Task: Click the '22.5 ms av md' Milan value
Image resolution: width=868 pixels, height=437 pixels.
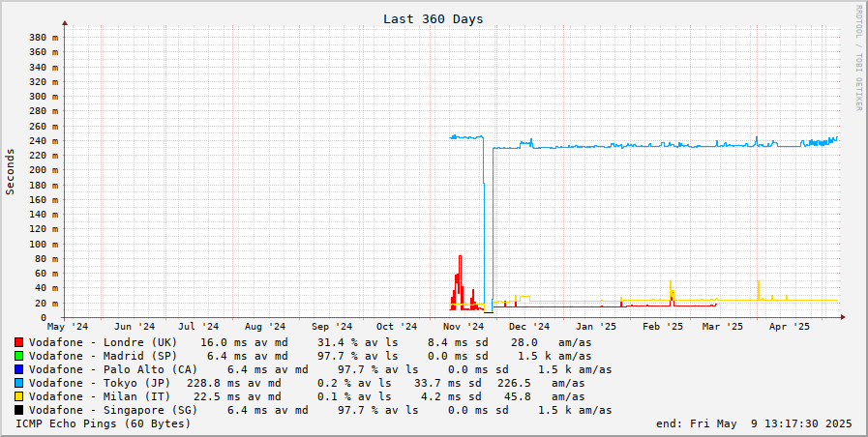Action: tap(237, 396)
